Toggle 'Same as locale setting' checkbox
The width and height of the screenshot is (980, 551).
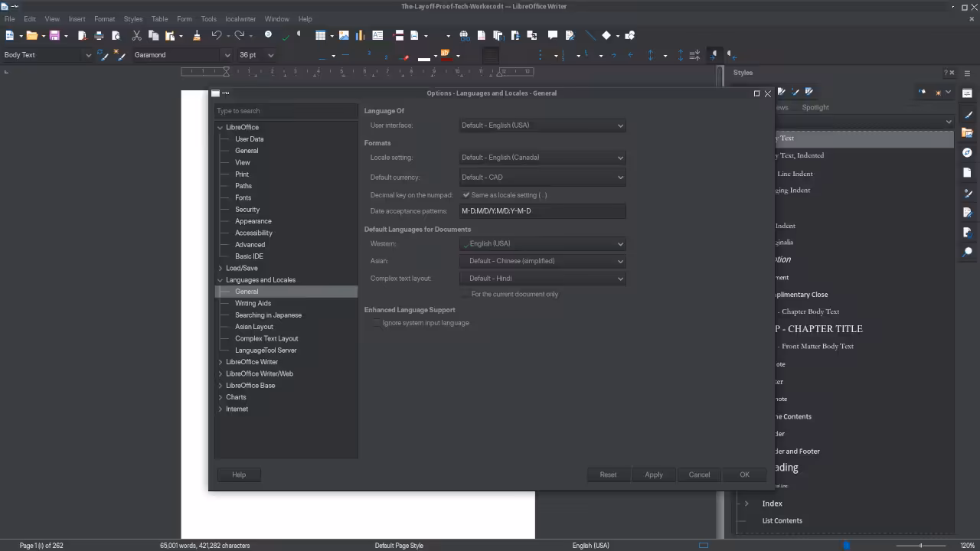click(466, 195)
